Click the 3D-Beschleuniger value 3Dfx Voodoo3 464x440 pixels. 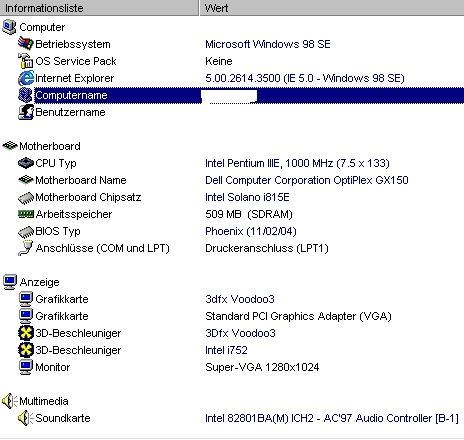240,333
